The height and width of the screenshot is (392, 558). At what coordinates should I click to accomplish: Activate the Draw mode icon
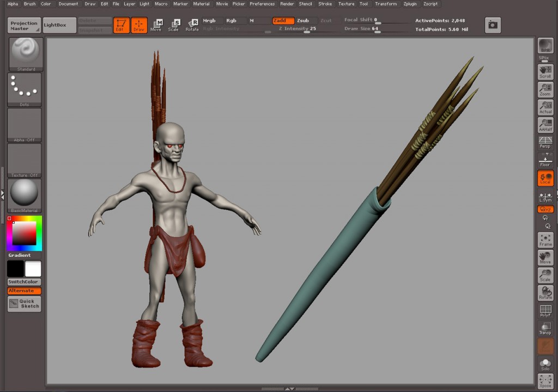click(x=139, y=25)
